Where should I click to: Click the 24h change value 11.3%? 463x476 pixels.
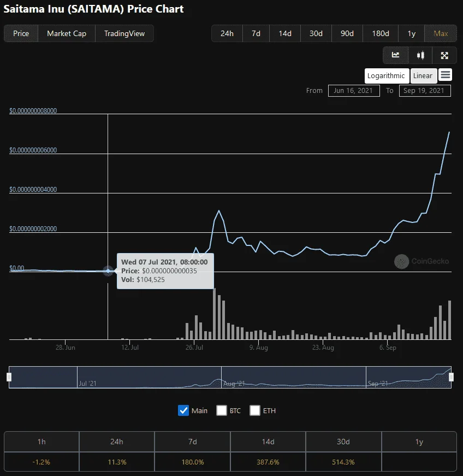point(117,462)
